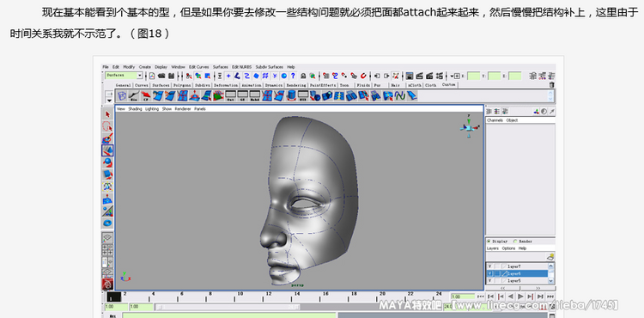Pick the Rotate tool sphere icon
Viewport: 644px width, 318px height.
107,162
